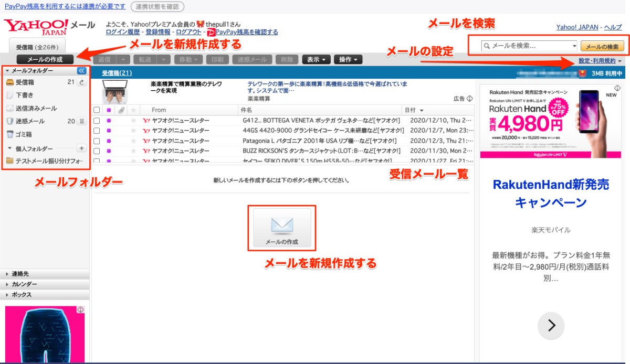The image size is (630, 364).
Task: Click the purple unread dot of the G412 BOTTEGA VENETA mail
Action: click(109, 121)
